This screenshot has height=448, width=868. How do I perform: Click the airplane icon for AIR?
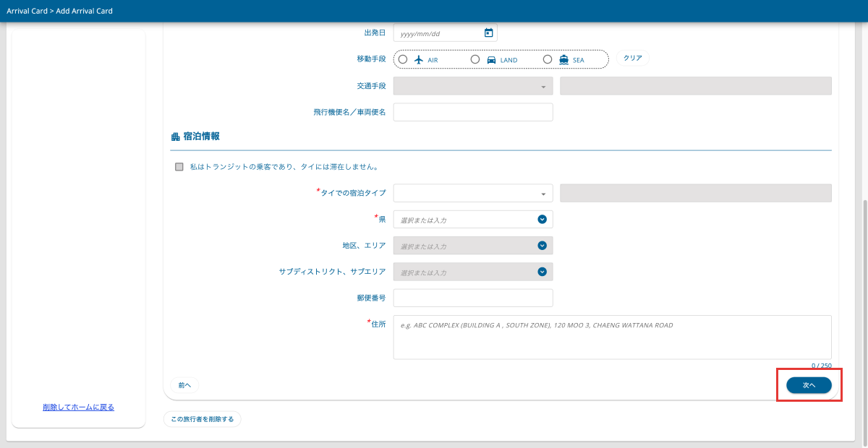(417, 59)
